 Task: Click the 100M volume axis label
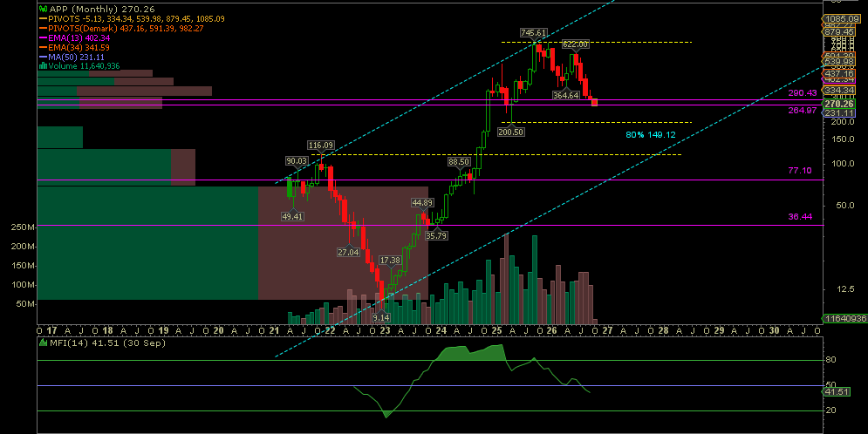[x=24, y=285]
